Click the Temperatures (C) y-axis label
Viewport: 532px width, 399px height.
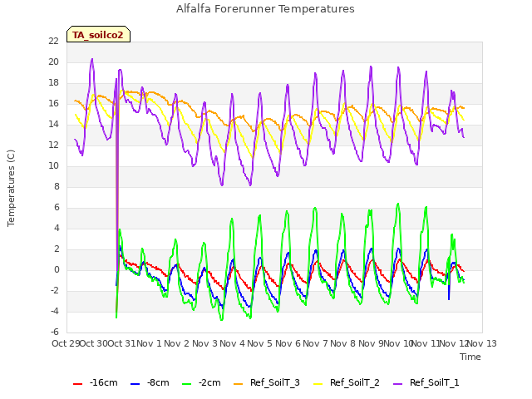pos(11,188)
